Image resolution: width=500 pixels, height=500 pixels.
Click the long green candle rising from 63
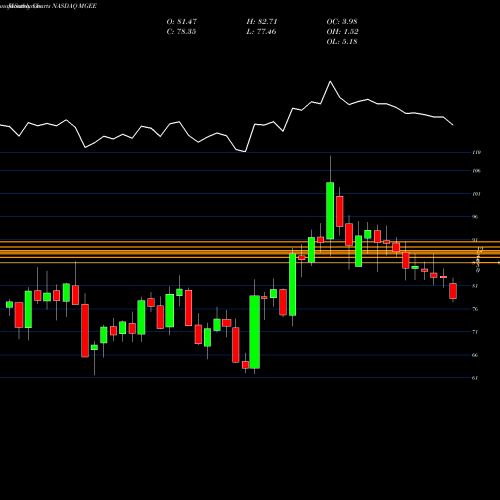[x=255, y=332]
